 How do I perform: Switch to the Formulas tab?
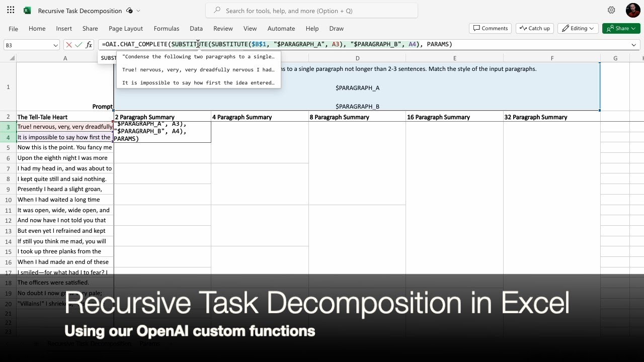coord(167,29)
